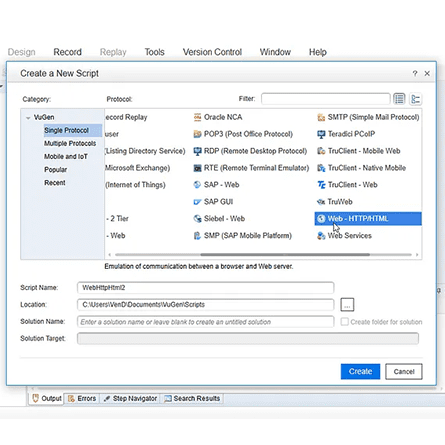Select the Web - HTTP/HTML globe icon
Image resolution: width=445 pixels, height=445 pixels.
[321, 219]
